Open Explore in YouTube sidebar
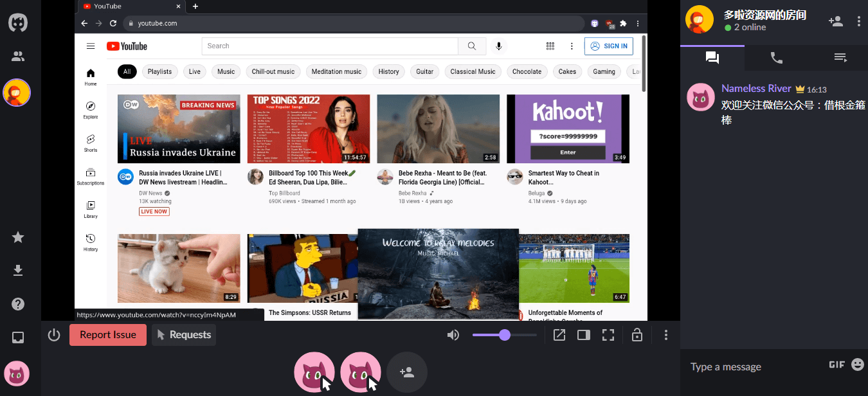This screenshot has width=868, height=396. click(x=91, y=110)
